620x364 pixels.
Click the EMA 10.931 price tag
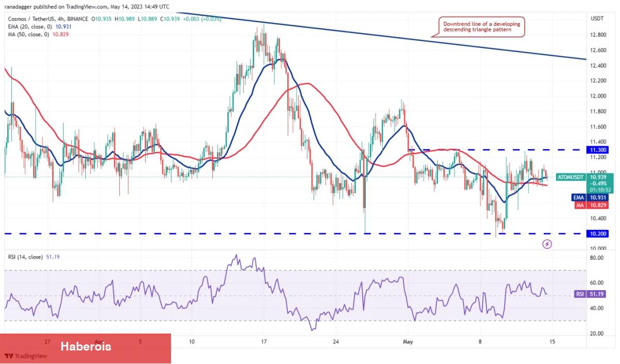coord(589,197)
